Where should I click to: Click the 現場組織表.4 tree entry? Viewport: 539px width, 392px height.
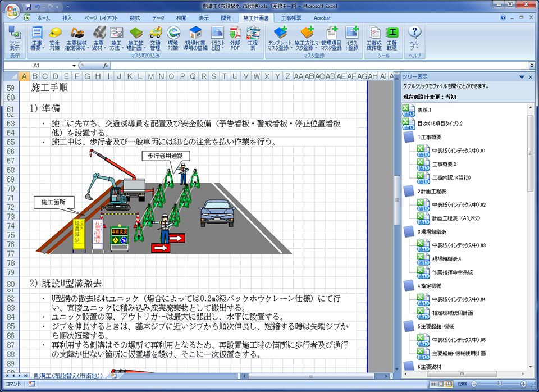pos(446,258)
